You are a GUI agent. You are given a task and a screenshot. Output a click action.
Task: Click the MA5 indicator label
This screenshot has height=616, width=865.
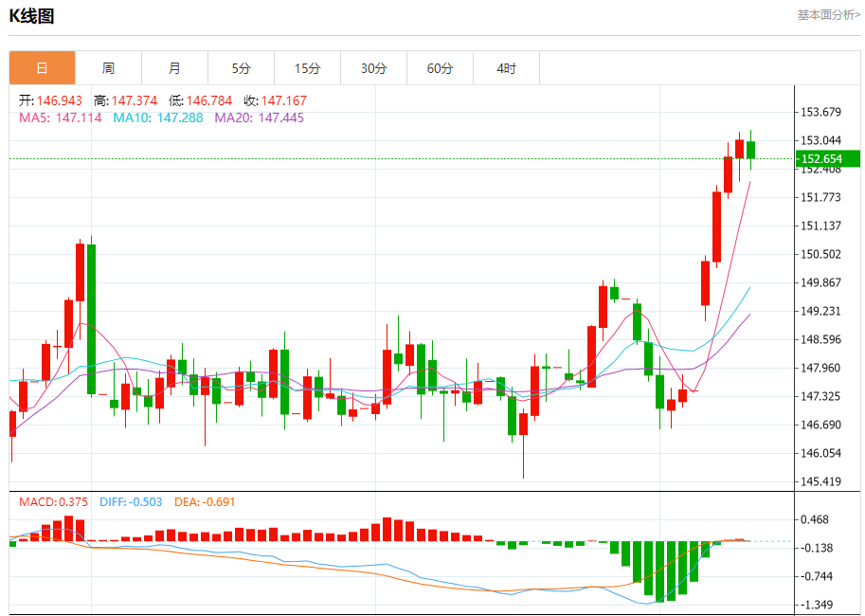(x=60, y=118)
